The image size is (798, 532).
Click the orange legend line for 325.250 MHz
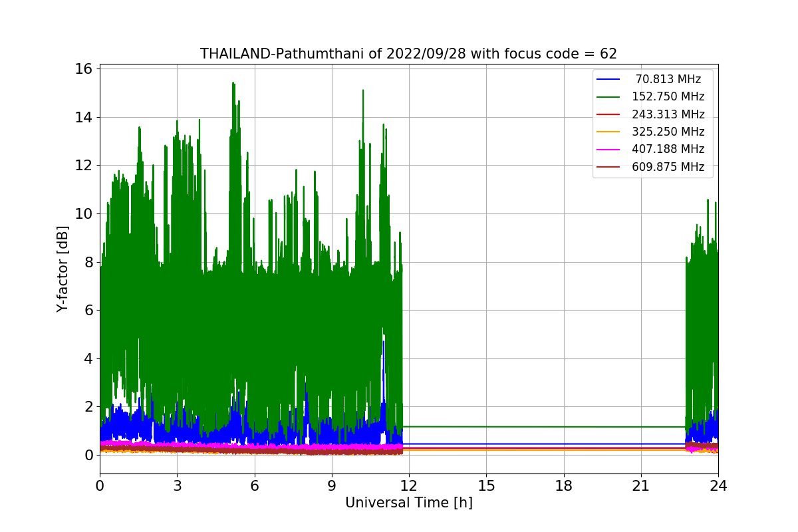click(x=608, y=132)
